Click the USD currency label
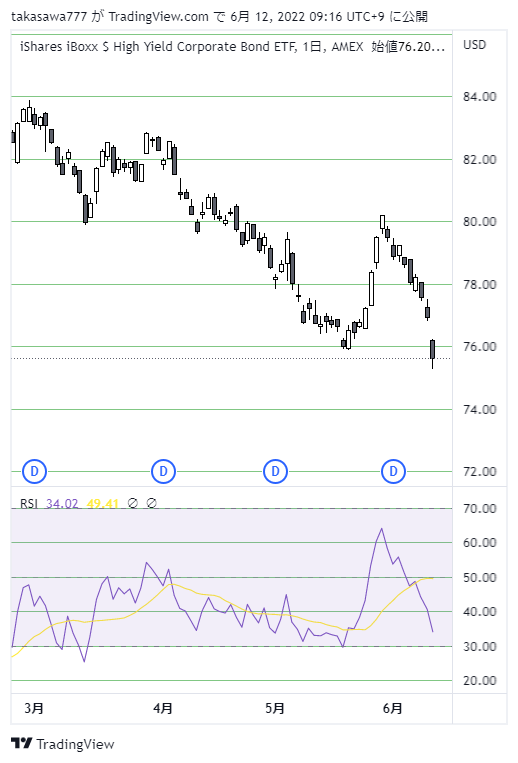 (474, 45)
